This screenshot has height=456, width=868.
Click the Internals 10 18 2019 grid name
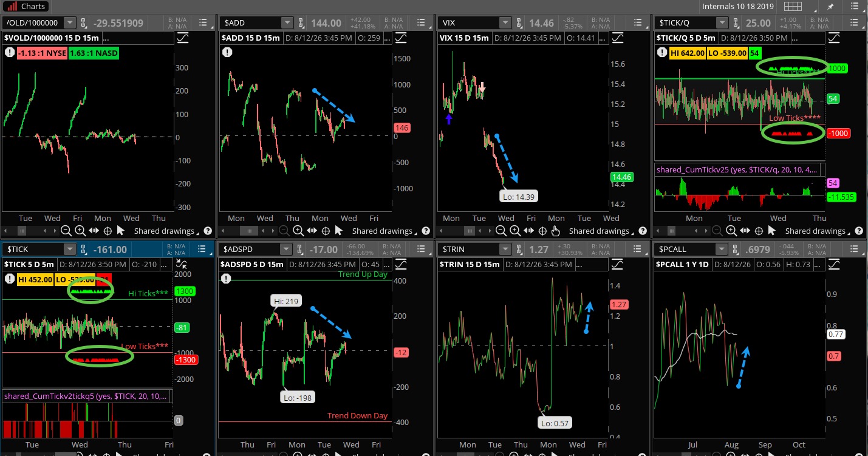point(738,6)
